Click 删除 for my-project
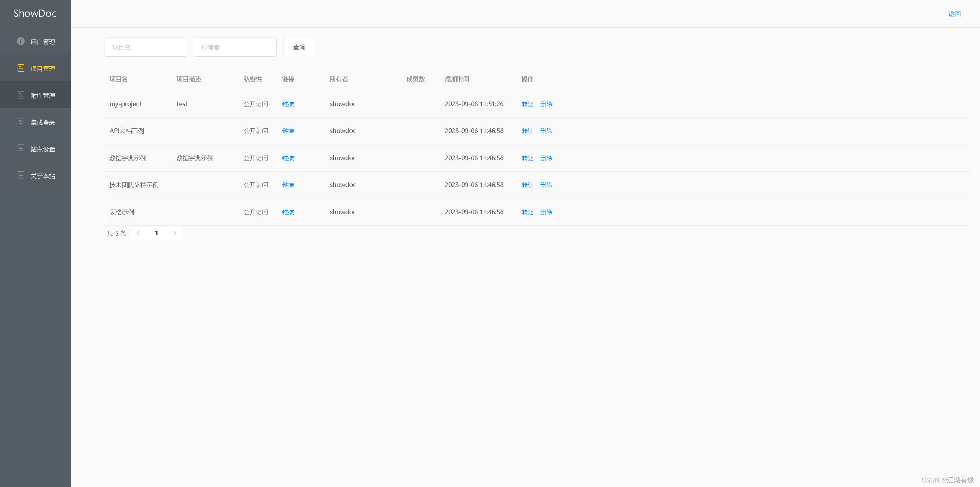Image resolution: width=980 pixels, height=487 pixels. (546, 104)
